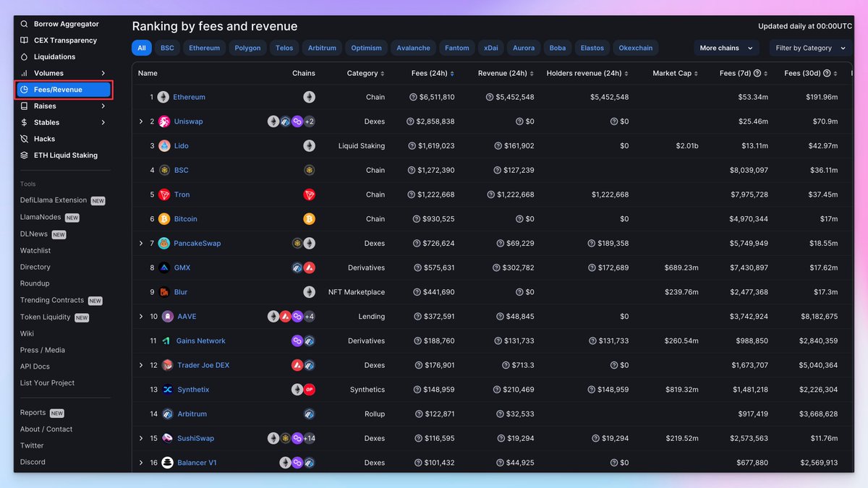Expand the PancakeSwap row
Screen dimensions: 868x488
pos(141,243)
